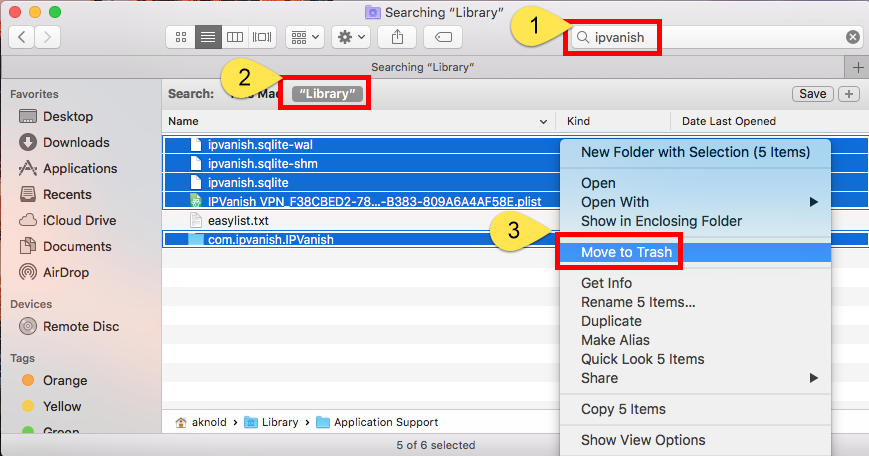Choose Move to Trash from menu
This screenshot has height=456, width=869.
(x=627, y=252)
